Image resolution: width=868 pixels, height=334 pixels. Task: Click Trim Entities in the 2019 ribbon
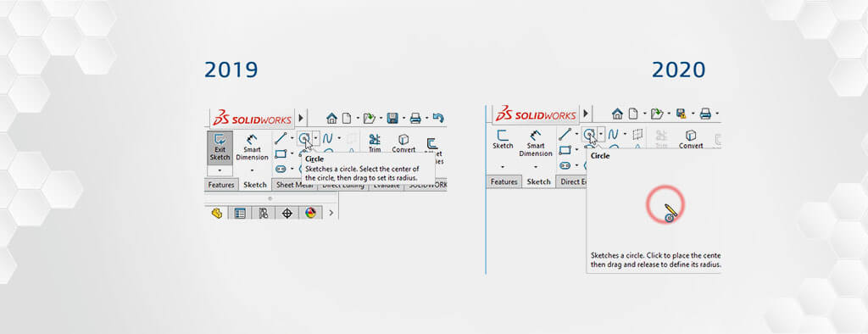tap(375, 144)
